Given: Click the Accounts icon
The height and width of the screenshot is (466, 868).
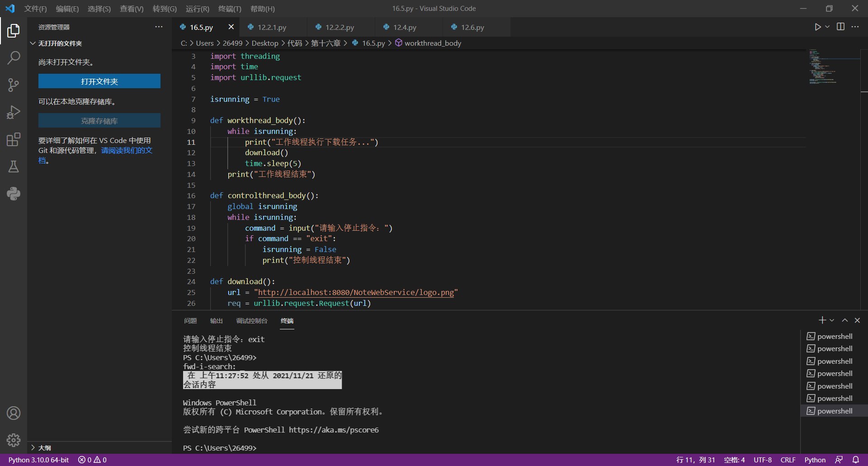Looking at the screenshot, I should 14,413.
